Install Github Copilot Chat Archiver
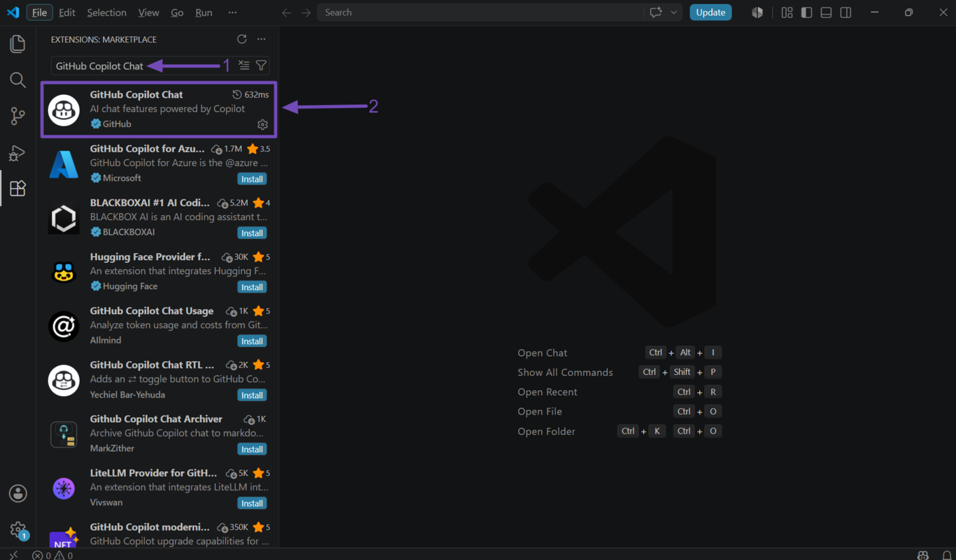 [252, 449]
